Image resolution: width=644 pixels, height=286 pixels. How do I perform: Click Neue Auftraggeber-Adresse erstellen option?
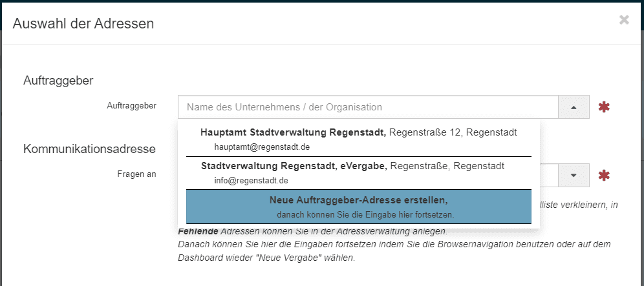click(x=359, y=207)
